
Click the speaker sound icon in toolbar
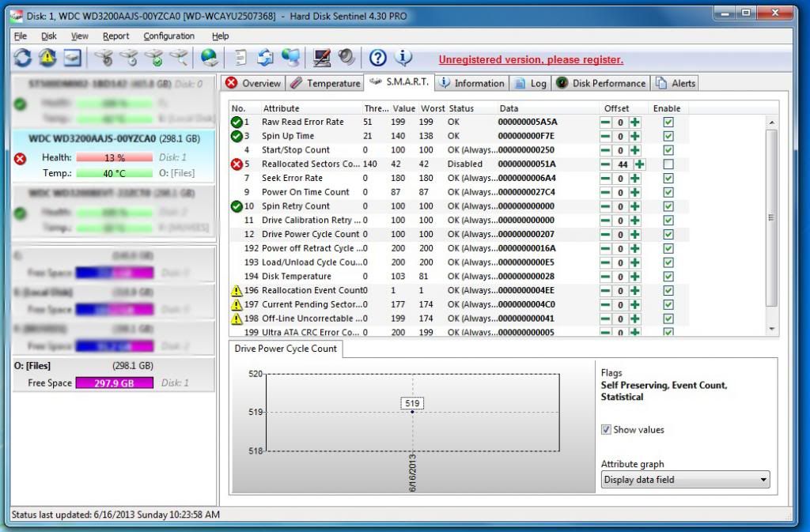click(x=346, y=58)
